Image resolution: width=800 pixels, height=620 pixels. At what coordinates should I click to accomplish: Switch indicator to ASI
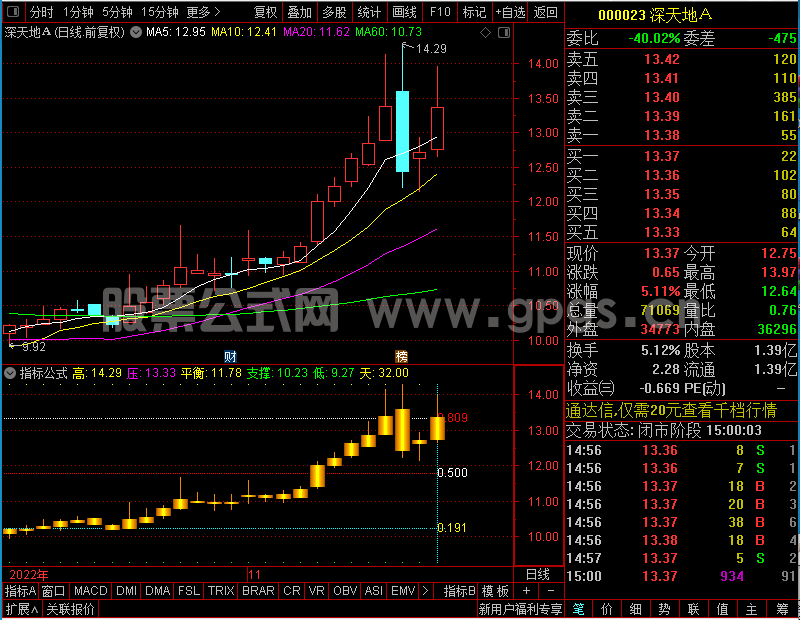373,591
